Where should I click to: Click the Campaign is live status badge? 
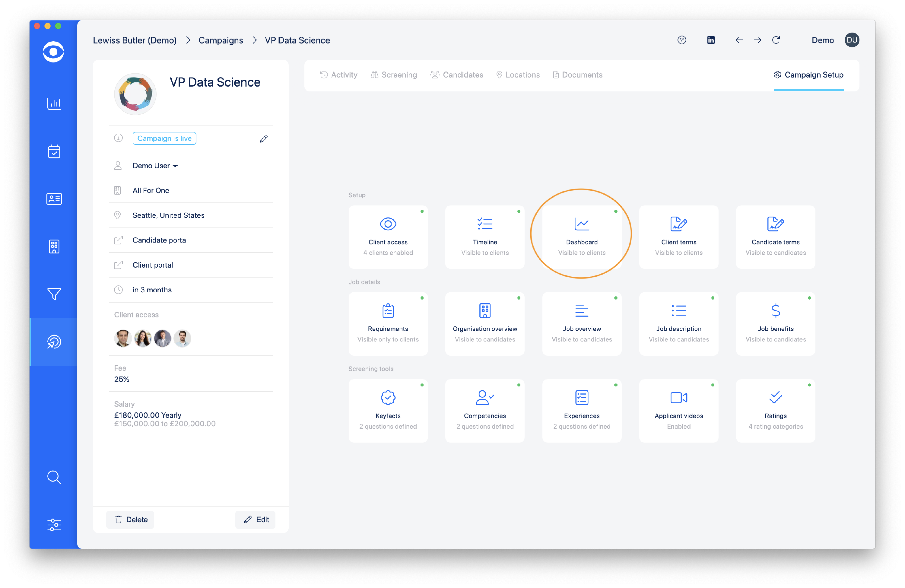click(x=164, y=138)
